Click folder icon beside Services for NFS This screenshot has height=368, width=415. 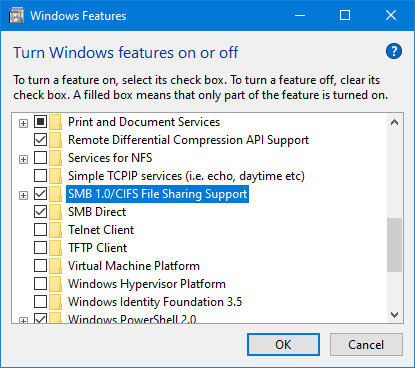[55, 158]
